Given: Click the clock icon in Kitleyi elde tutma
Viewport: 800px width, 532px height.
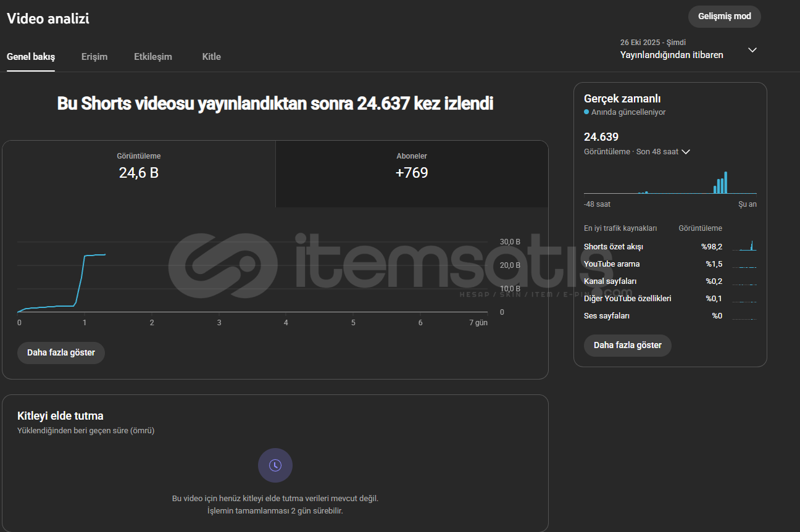Looking at the screenshot, I should click(275, 465).
